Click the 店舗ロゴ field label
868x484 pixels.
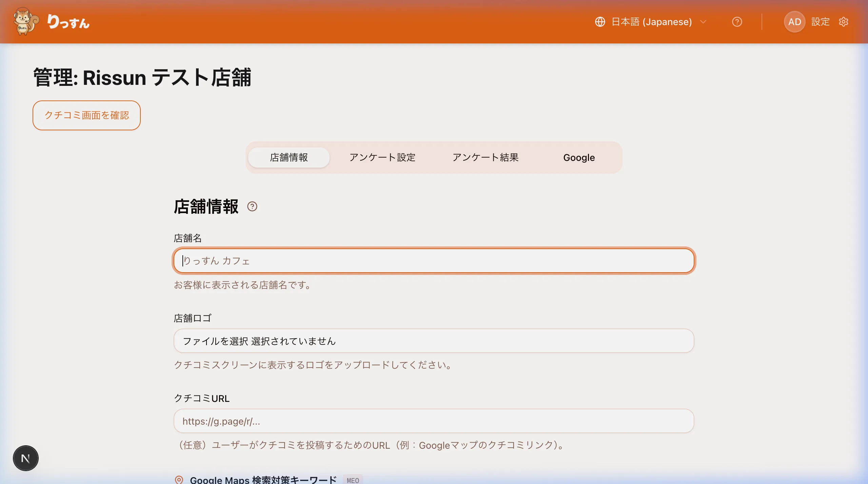click(x=193, y=318)
